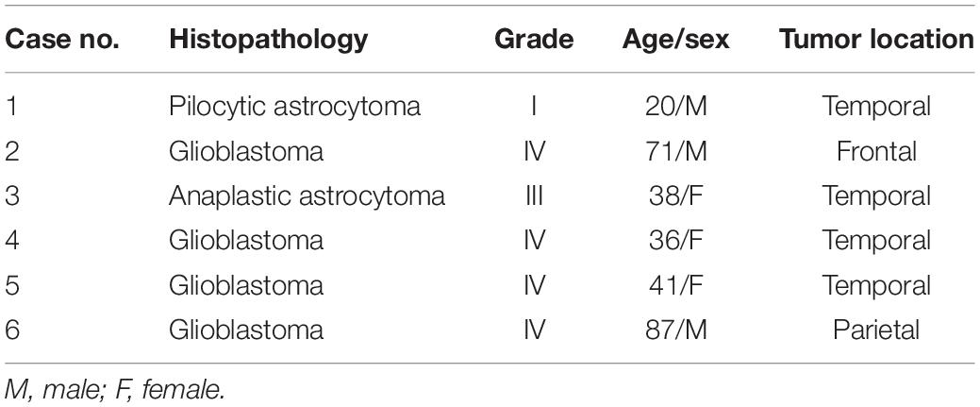The height and width of the screenshot is (407, 980).
Task: Click the age/sex value 20/M
Action: pos(675,107)
